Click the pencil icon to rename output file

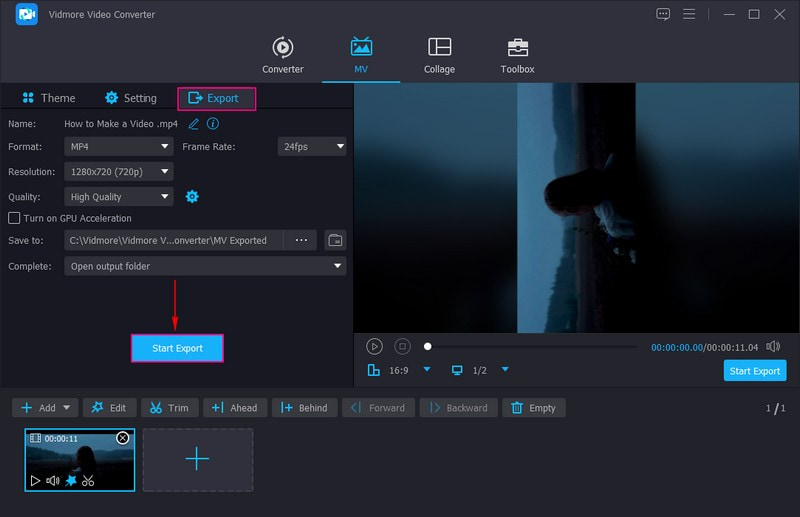[x=194, y=123]
